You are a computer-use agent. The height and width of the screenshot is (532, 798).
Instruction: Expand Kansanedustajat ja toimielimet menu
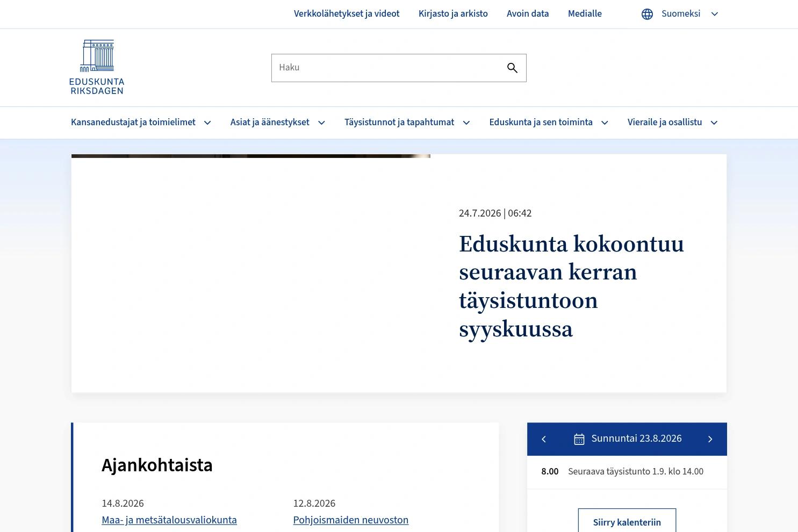[x=141, y=123]
